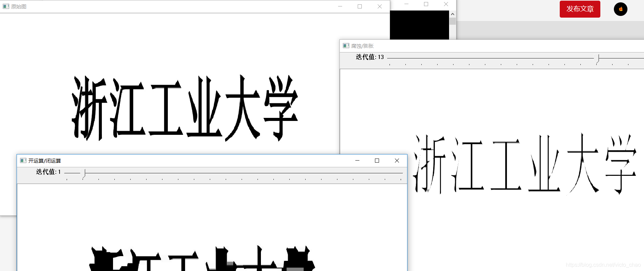Click the processed image in 开运算/闭运算 window
Viewport: 644px width, 271px height.
click(202, 258)
